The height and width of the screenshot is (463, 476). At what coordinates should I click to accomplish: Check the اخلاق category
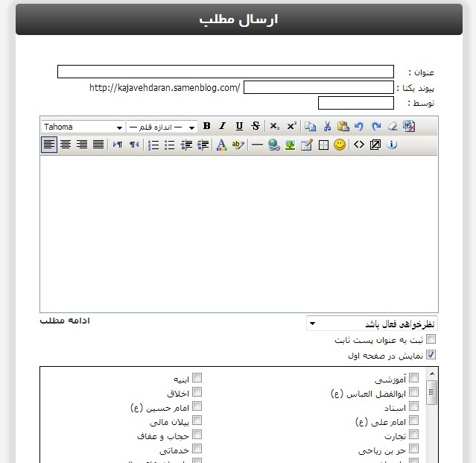[x=197, y=392]
